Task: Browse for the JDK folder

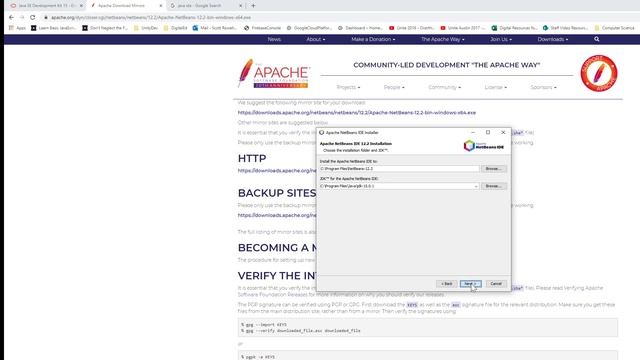Action: coord(493,186)
